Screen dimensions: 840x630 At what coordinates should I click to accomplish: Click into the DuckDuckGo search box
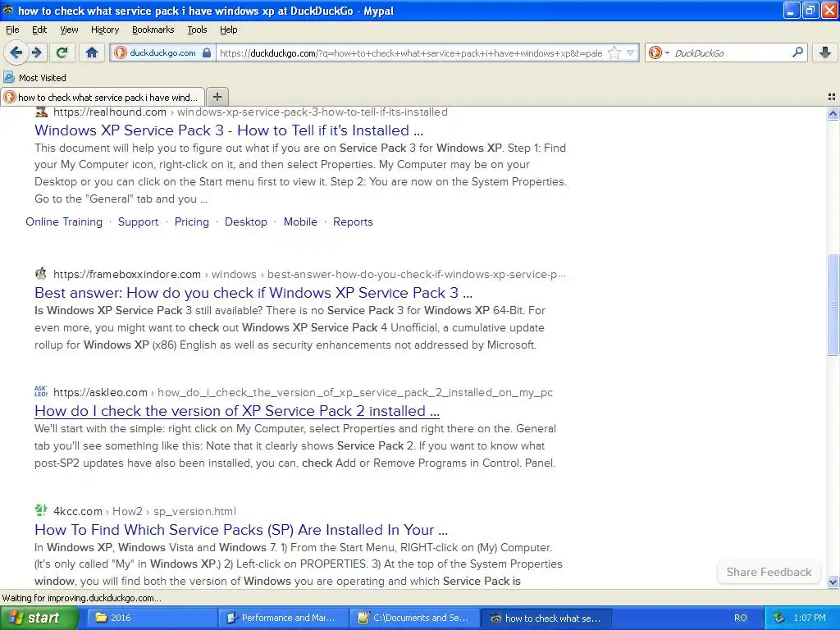coord(730,52)
